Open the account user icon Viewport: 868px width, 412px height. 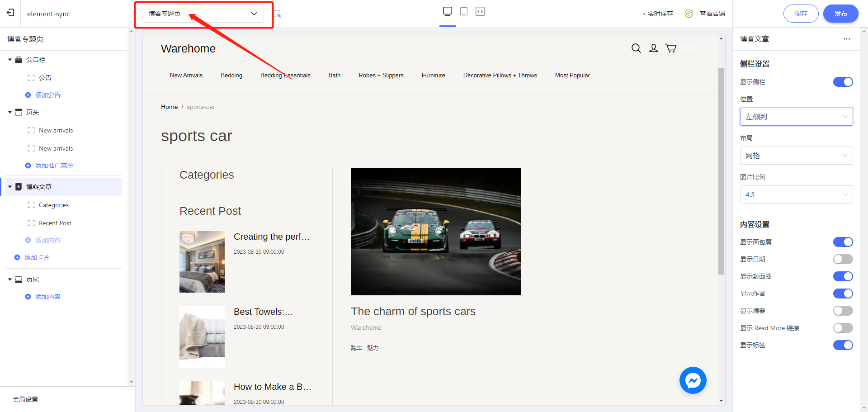(x=654, y=48)
